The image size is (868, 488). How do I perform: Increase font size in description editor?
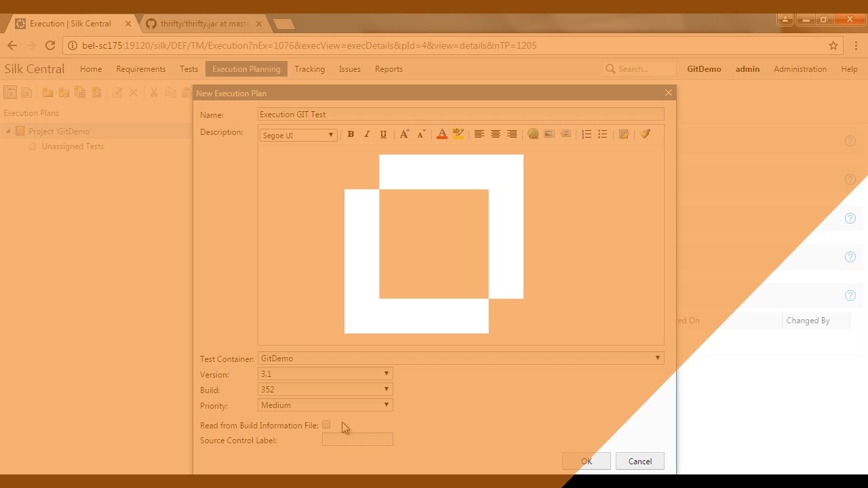404,134
